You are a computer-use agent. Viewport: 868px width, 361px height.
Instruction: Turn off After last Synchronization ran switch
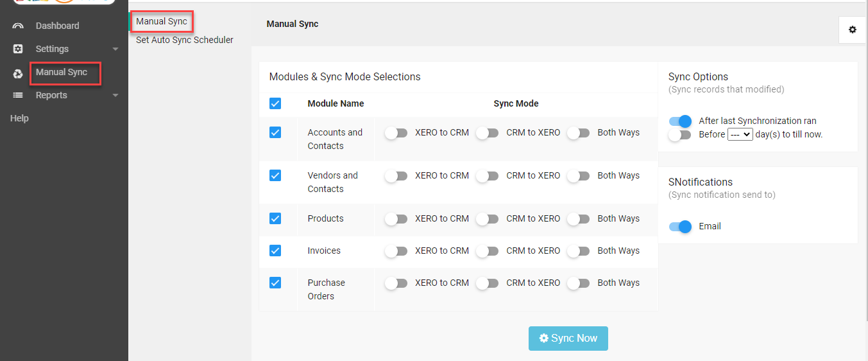pyautogui.click(x=680, y=121)
